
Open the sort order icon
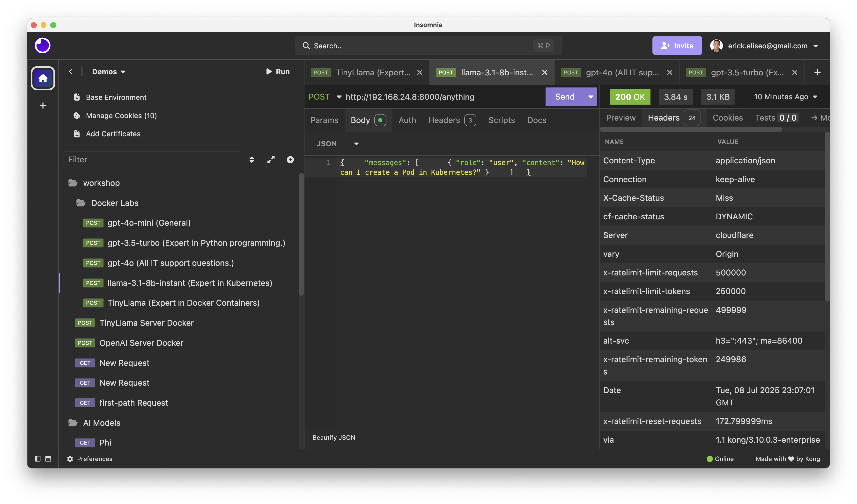pyautogui.click(x=252, y=160)
